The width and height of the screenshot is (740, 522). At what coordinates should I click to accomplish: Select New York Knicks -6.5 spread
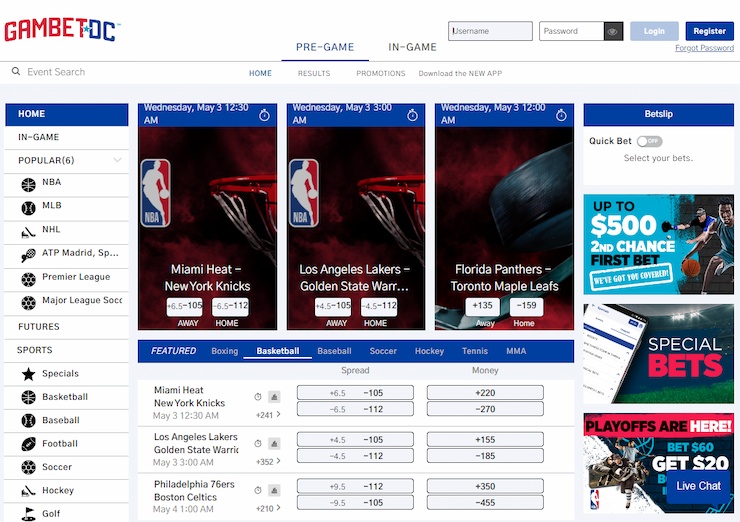(x=355, y=409)
